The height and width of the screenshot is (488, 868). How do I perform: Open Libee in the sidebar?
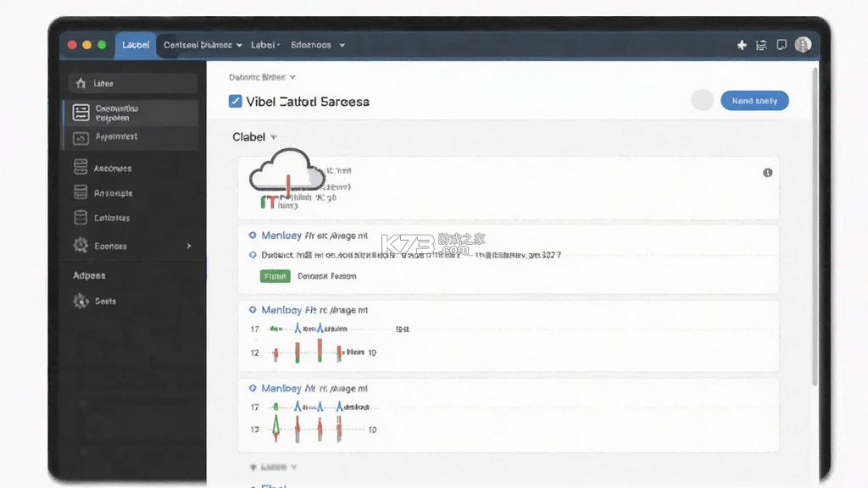click(133, 84)
